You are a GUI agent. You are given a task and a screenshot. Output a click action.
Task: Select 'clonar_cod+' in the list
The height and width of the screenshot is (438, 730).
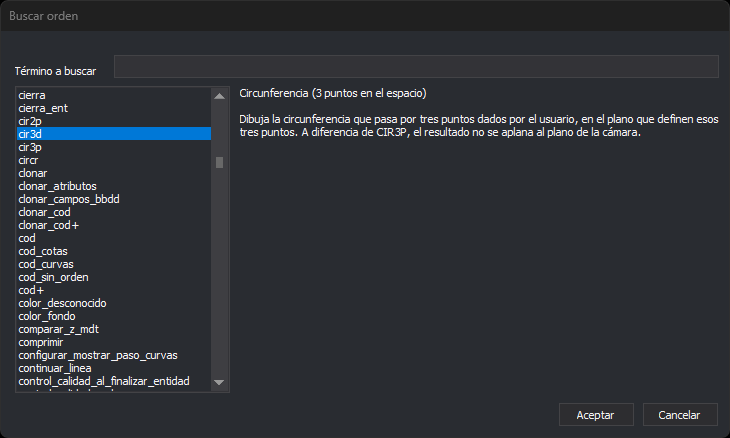point(114,225)
